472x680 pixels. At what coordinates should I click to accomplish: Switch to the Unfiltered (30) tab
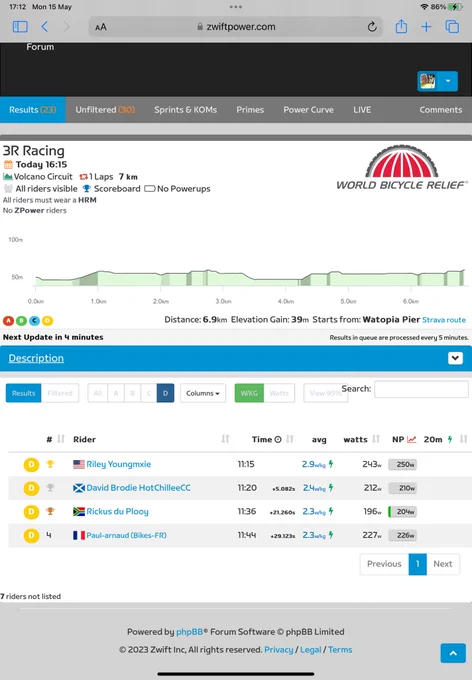(x=105, y=110)
